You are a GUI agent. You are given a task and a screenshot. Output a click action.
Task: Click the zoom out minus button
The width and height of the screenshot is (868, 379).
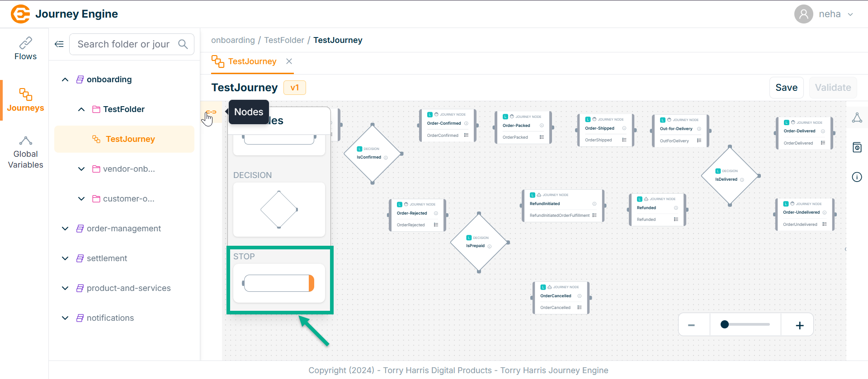coord(691,325)
